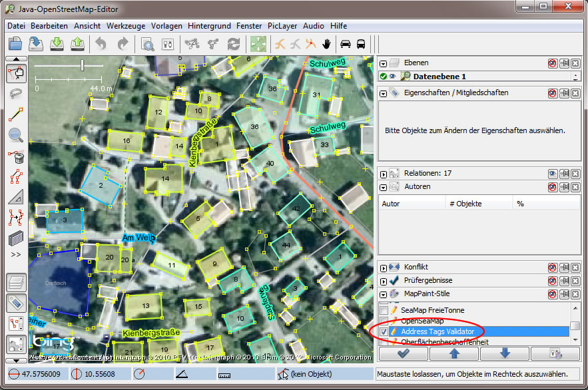Expand the Relationen panel
The image size is (588, 390).
click(384, 173)
